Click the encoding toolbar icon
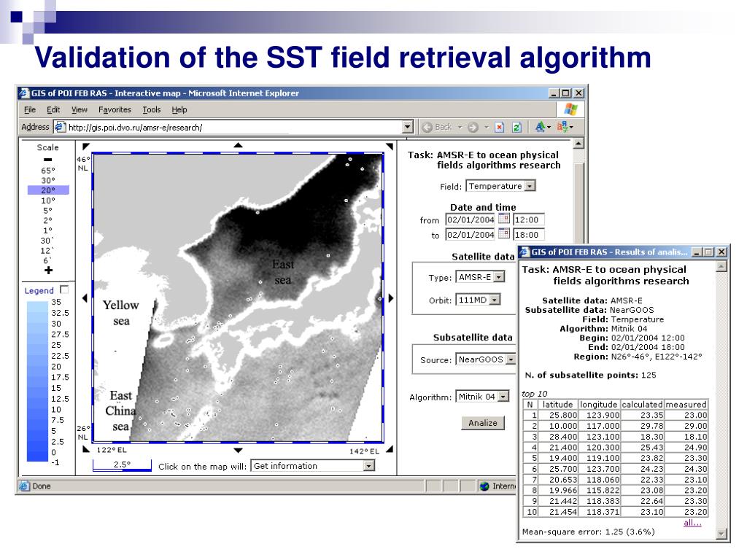 (562, 127)
